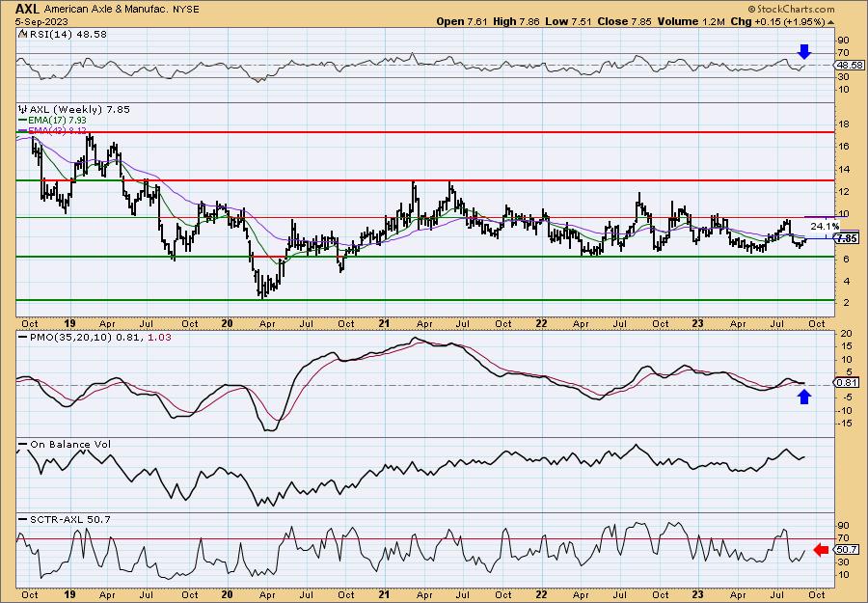
Task: Click the Close 7.85 header value
Action: (624, 21)
